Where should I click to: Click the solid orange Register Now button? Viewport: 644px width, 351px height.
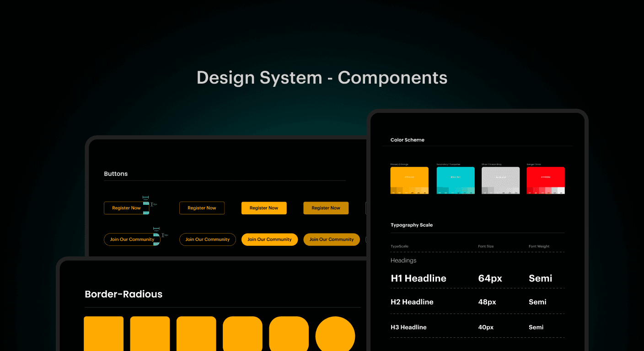(x=264, y=208)
